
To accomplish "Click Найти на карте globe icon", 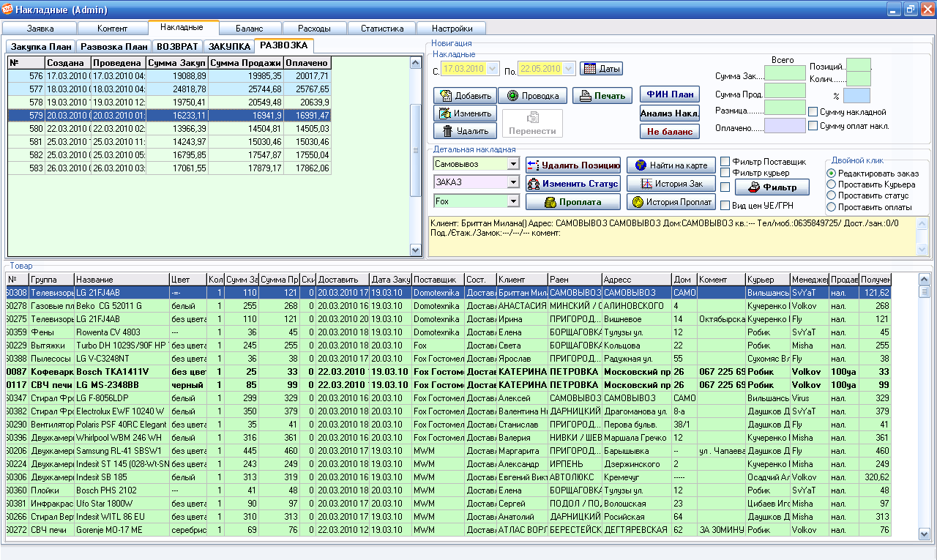I will tap(641, 165).
